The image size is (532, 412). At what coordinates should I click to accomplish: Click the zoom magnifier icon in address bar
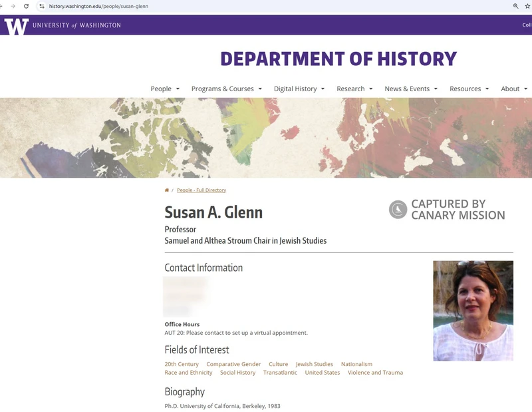click(516, 6)
